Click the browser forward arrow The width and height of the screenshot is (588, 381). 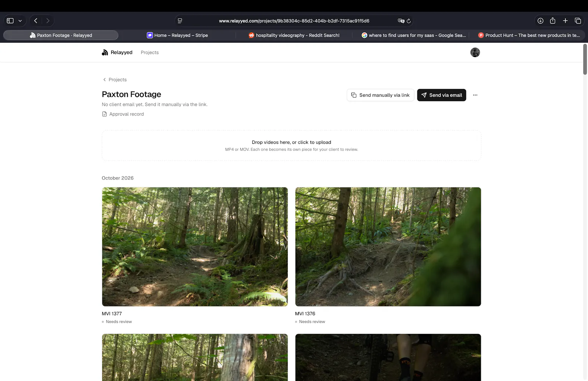click(x=48, y=21)
